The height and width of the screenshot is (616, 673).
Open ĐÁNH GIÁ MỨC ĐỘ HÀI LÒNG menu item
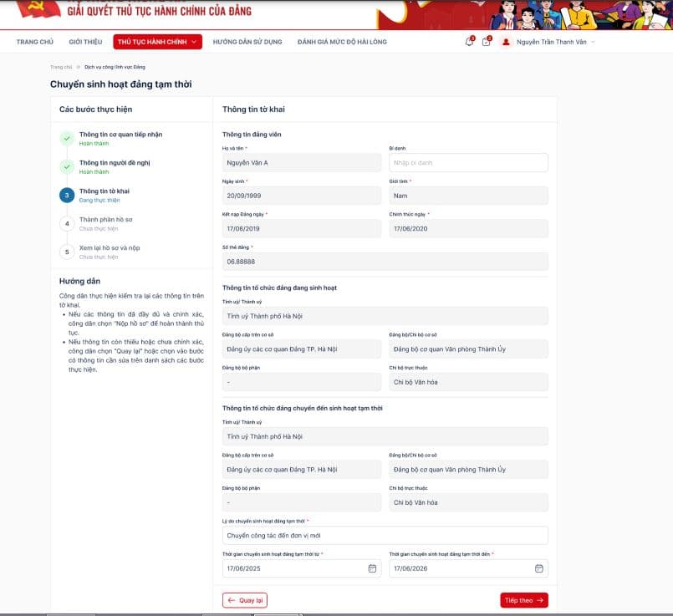pos(342,42)
